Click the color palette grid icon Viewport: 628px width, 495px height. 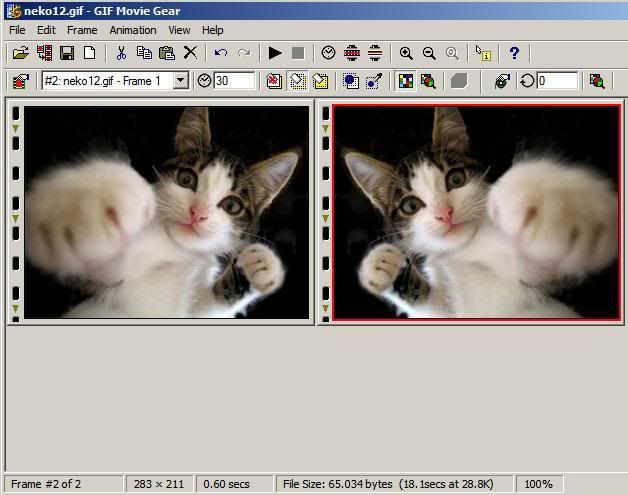click(405, 81)
